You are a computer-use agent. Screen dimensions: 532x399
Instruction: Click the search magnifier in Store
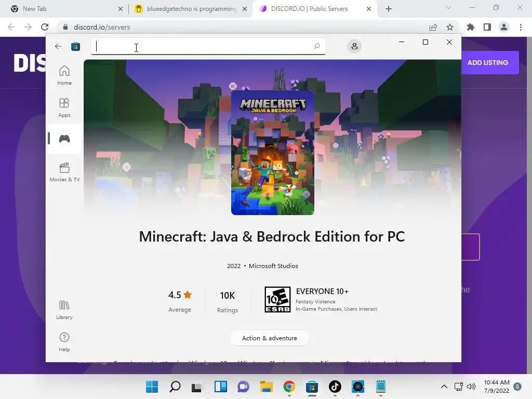317,46
